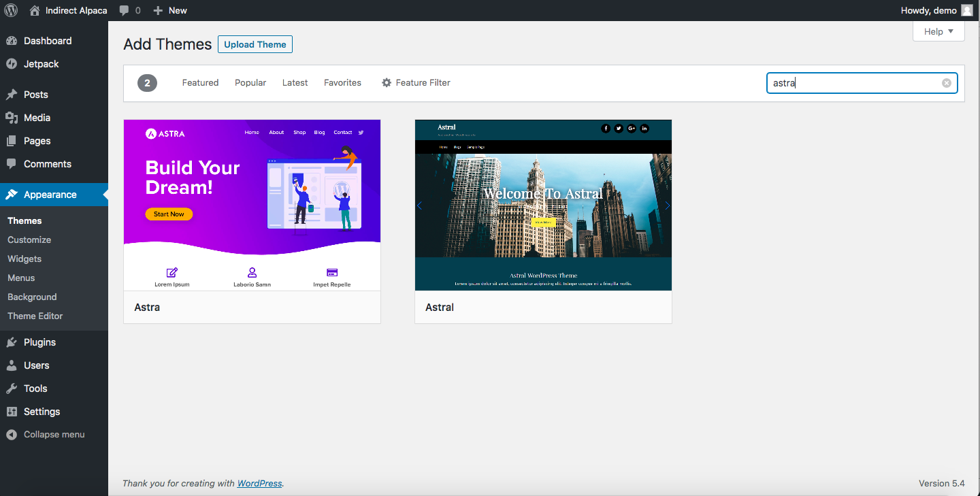980x496 pixels.
Task: Open Menus under Appearance
Action: (x=21, y=278)
